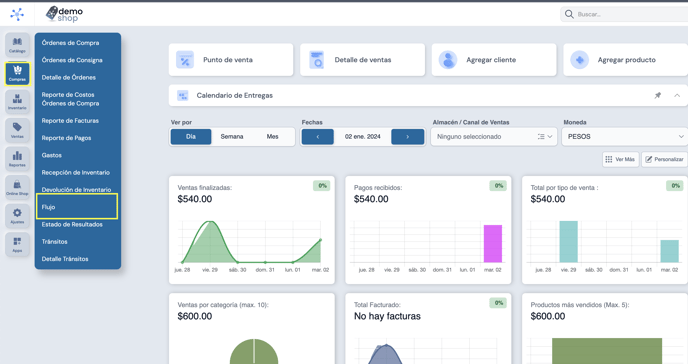The image size is (688, 364).
Task: Open the Moneda PESOS dropdown
Action: click(x=625, y=137)
